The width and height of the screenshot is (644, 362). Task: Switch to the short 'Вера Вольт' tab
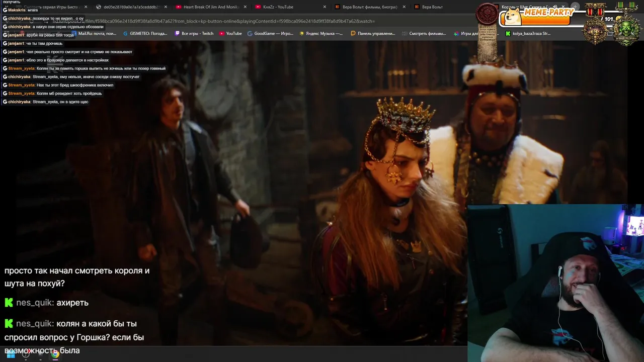click(443, 7)
